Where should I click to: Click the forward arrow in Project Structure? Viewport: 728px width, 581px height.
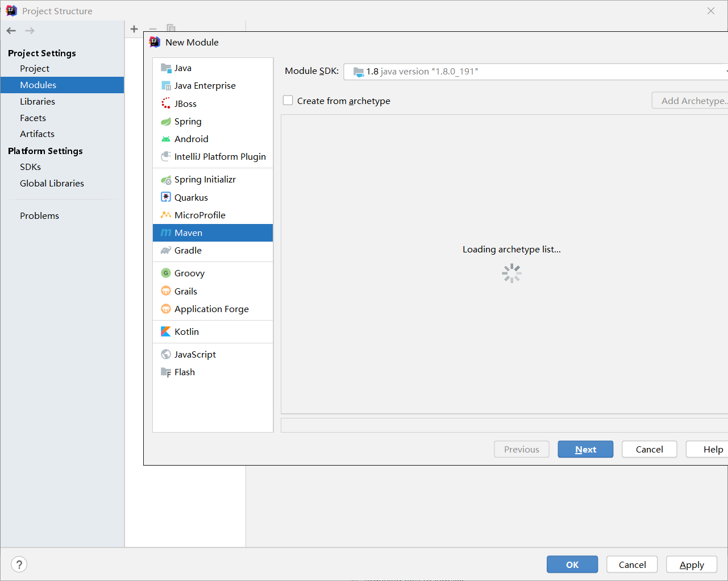tap(30, 31)
